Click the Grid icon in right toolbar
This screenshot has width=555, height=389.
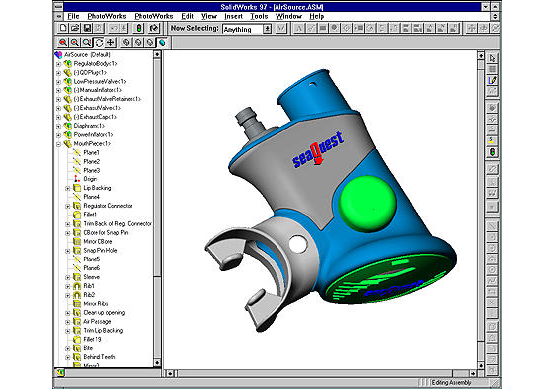pos(492,69)
